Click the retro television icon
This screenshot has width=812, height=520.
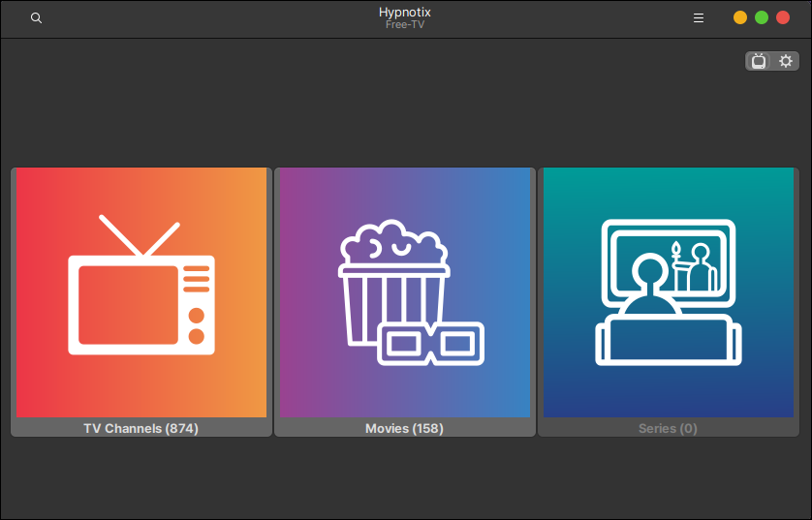pyautogui.click(x=141, y=302)
